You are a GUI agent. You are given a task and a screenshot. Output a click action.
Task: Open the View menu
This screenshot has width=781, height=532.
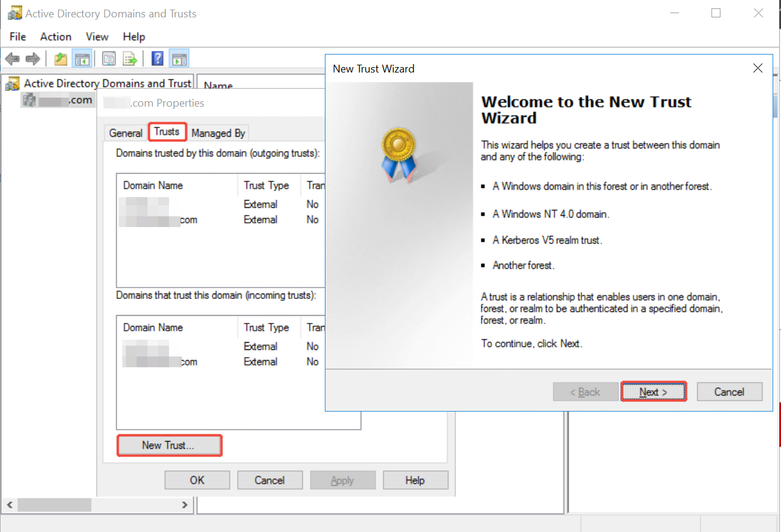tap(97, 37)
